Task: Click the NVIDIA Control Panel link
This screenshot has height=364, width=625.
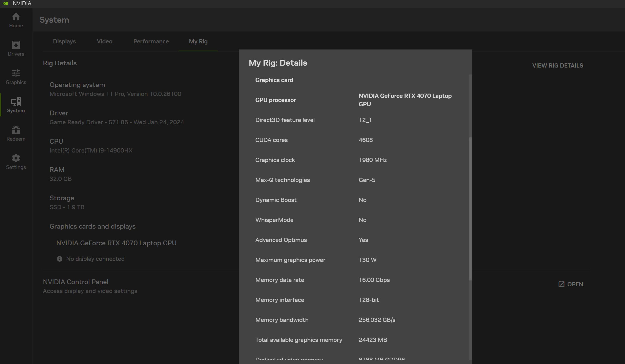Action: 75,282
